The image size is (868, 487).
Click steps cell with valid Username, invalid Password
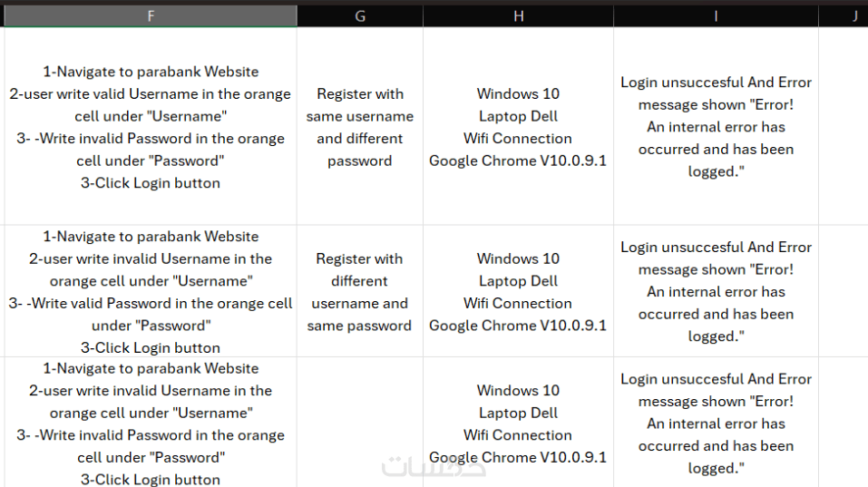coord(150,127)
